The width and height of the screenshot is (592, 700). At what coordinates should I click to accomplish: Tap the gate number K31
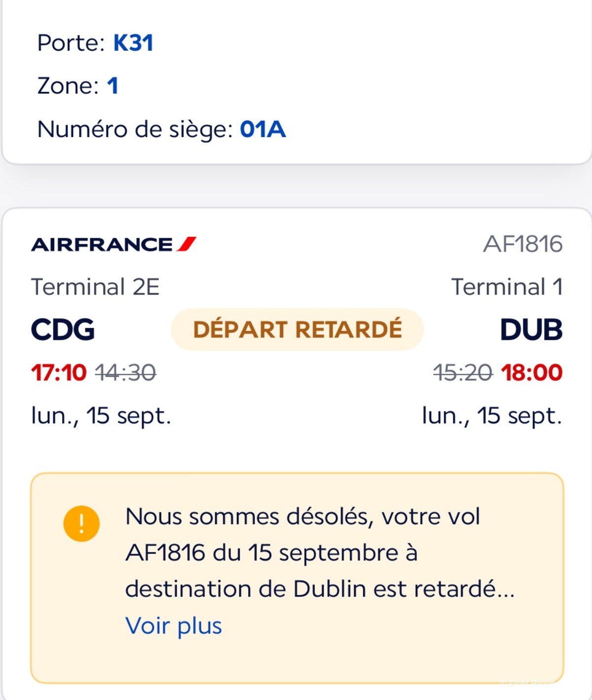pyautogui.click(x=133, y=43)
